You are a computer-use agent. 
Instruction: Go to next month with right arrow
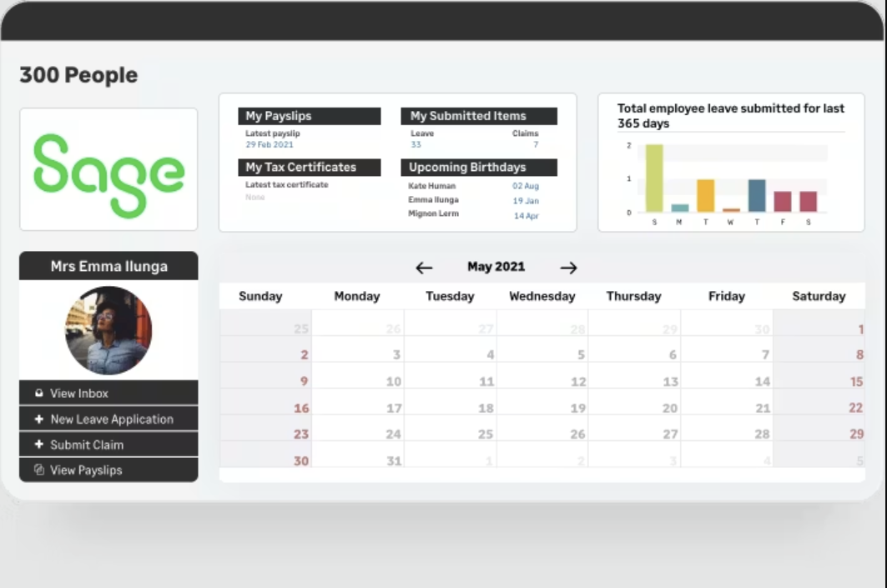pos(568,268)
